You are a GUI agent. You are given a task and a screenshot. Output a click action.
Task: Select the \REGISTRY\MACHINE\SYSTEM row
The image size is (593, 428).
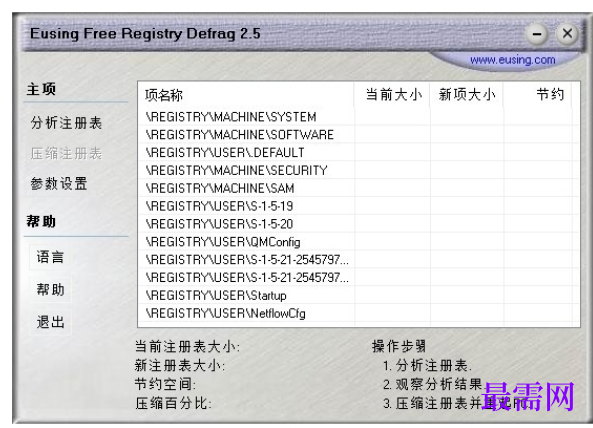click(x=359, y=117)
